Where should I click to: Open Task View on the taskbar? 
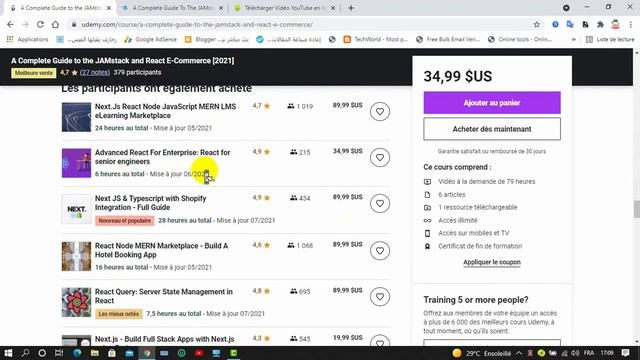[x=59, y=353]
